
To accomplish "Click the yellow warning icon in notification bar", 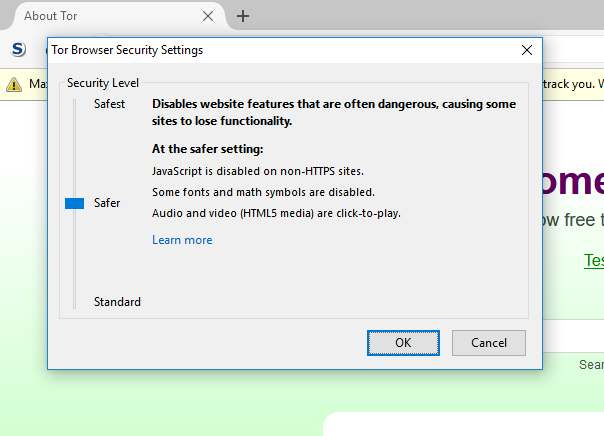I will coord(14,85).
